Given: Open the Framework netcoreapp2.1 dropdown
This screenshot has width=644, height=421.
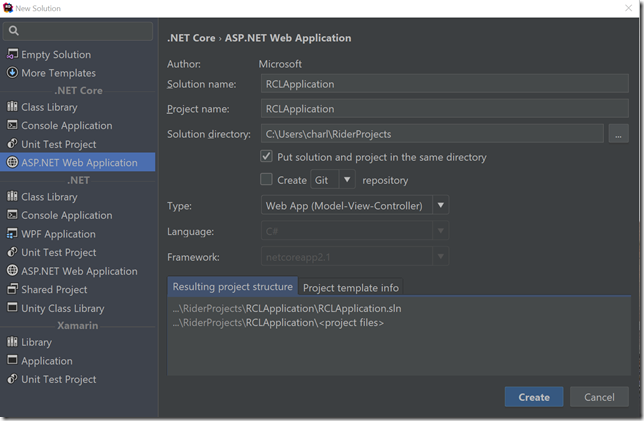Looking at the screenshot, I should pyautogui.click(x=355, y=257).
